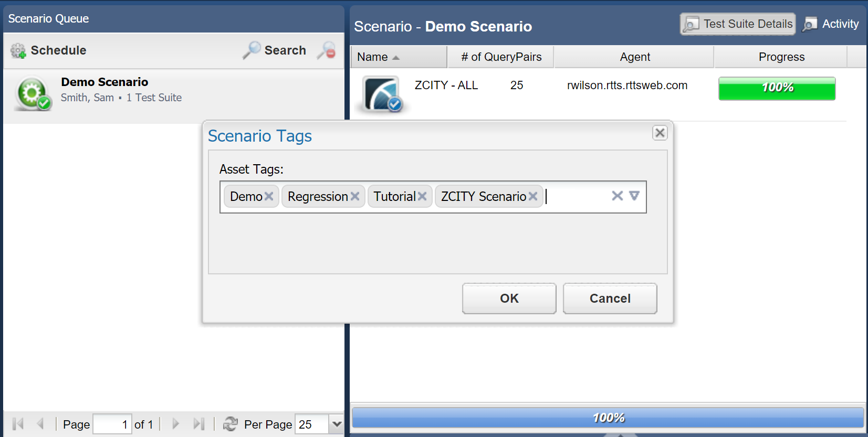Go to the first page
Screen dimensions: 868x437
point(18,424)
